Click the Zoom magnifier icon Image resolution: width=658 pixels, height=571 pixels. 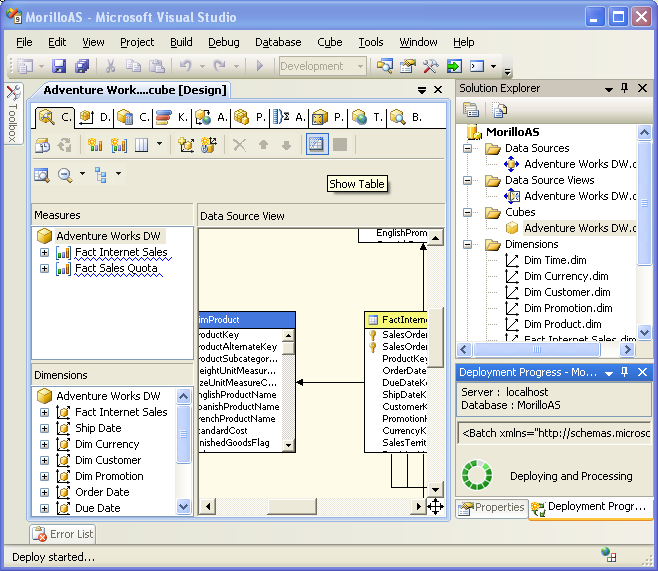[x=65, y=175]
